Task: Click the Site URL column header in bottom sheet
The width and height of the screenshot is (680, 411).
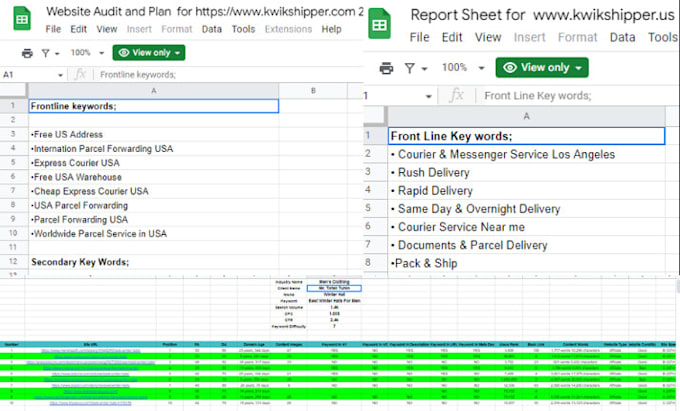Action: [90, 344]
